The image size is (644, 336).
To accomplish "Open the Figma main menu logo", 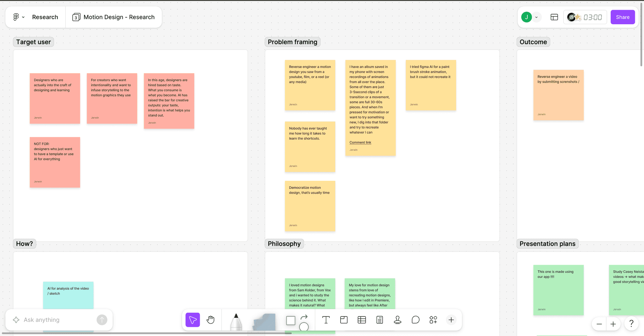I will pos(16,17).
